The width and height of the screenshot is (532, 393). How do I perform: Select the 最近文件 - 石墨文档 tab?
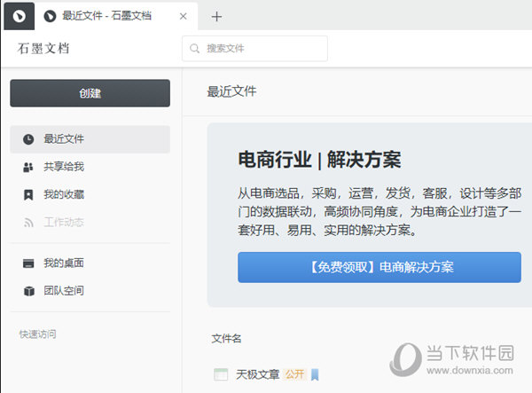coord(116,16)
